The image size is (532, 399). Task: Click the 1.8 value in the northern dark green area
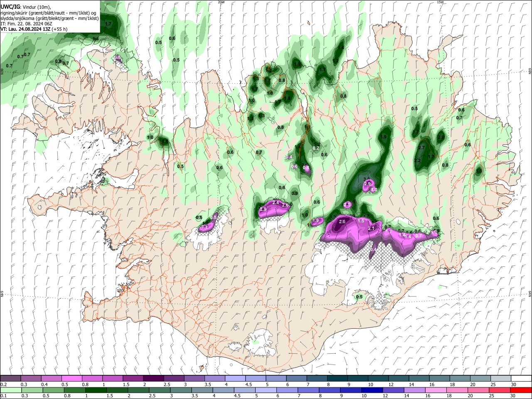coord(287,99)
